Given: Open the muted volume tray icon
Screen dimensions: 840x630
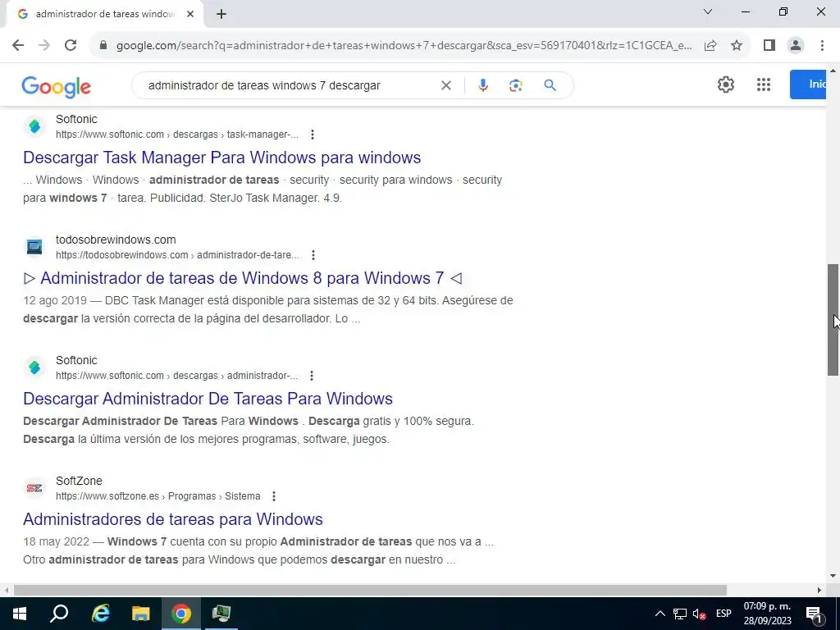Looking at the screenshot, I should tap(699, 614).
